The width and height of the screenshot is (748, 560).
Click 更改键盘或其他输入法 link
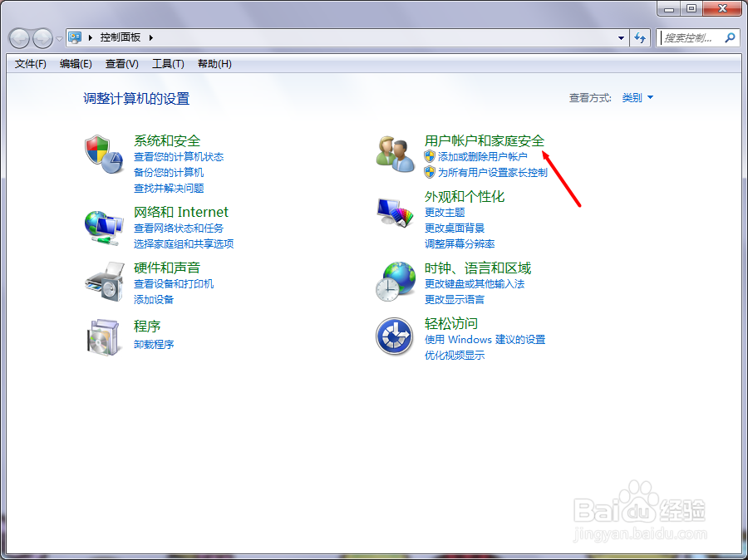point(475,284)
